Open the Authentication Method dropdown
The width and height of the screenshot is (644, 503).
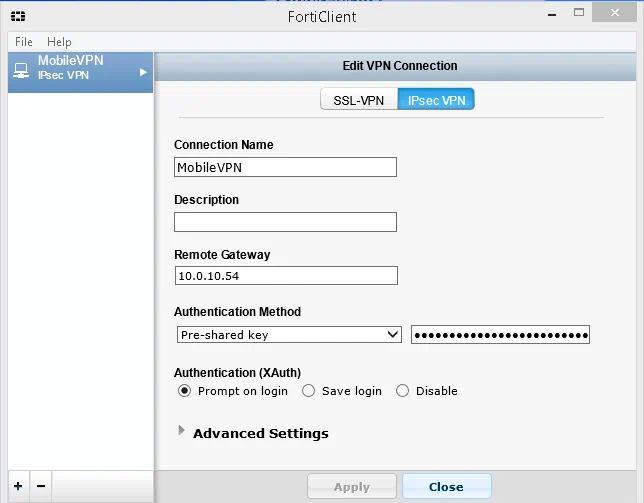289,335
